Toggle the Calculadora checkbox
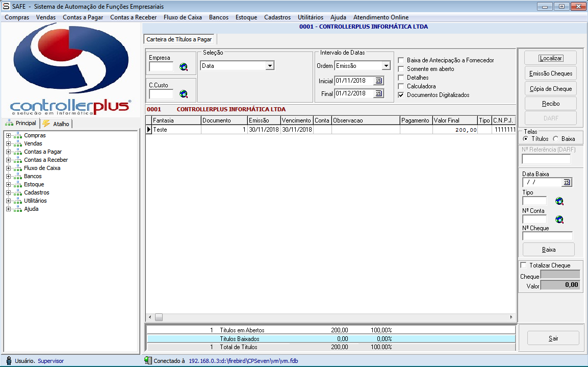The width and height of the screenshot is (588, 367). [x=401, y=86]
